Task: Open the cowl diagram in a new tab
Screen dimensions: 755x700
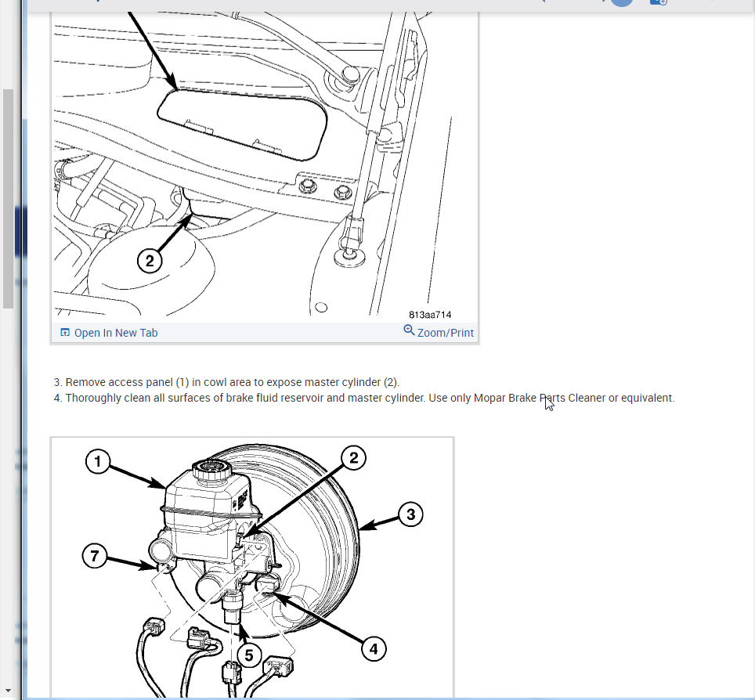Action: pos(109,333)
